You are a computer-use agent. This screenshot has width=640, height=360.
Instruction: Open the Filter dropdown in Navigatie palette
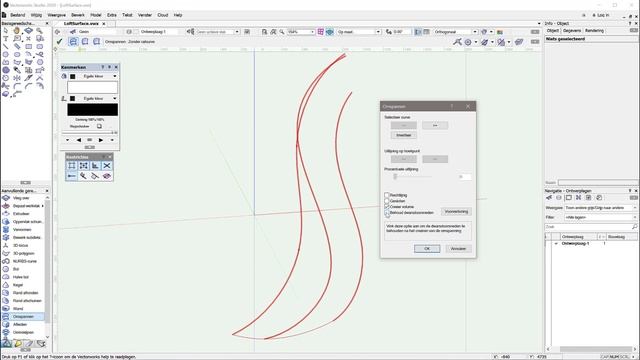pos(600,218)
